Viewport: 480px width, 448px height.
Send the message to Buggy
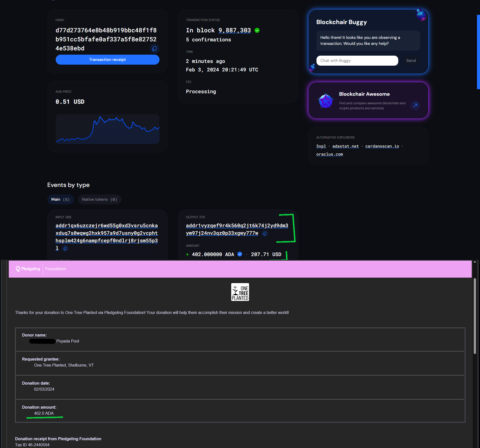coord(411,61)
